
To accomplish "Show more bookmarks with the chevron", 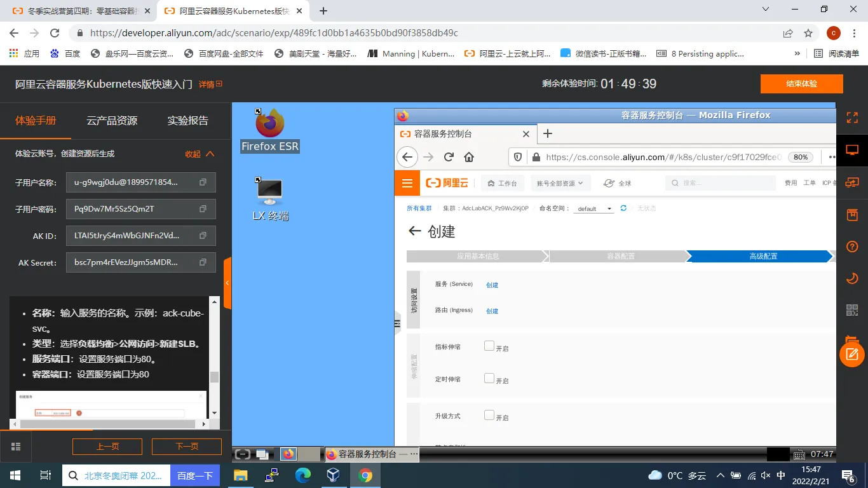I will pos(797,53).
